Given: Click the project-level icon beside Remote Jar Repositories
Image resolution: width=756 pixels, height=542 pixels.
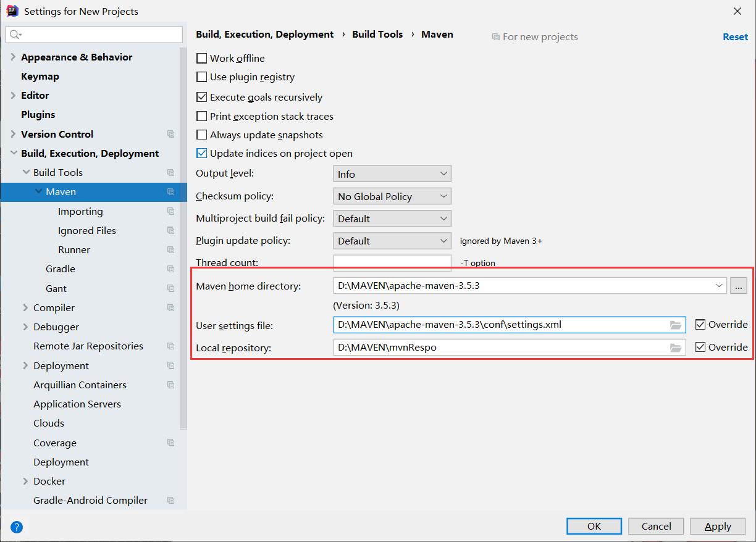Looking at the screenshot, I should point(171,346).
